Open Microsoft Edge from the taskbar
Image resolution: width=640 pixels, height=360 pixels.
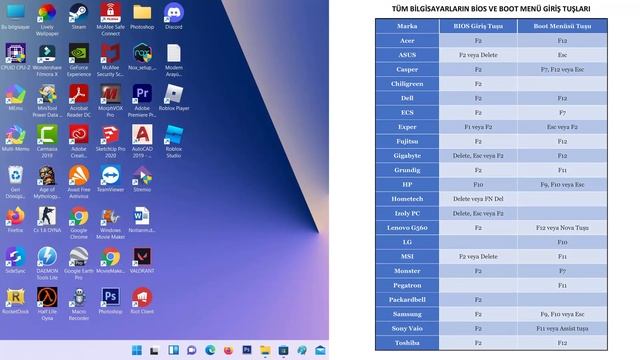210,350
